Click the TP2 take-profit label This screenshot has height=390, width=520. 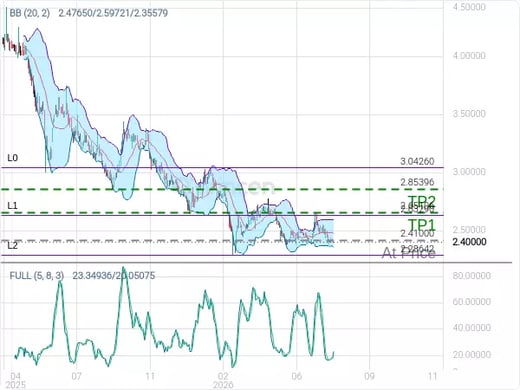coord(421,202)
